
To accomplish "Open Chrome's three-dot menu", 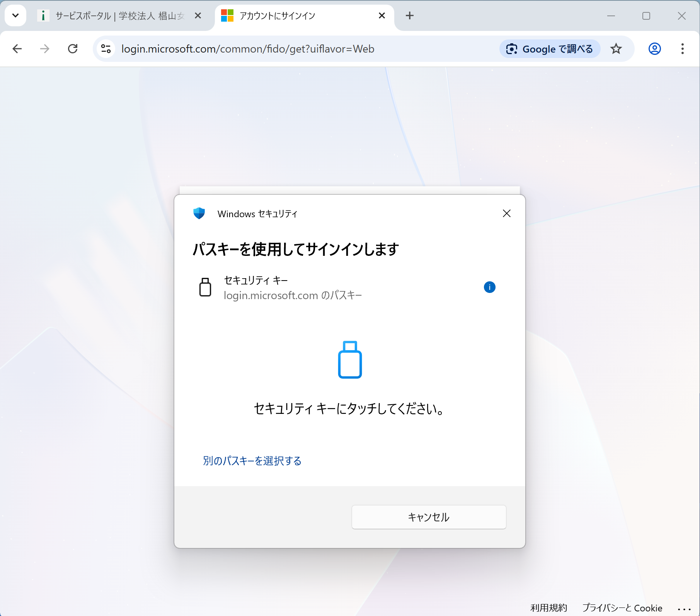I will 682,49.
